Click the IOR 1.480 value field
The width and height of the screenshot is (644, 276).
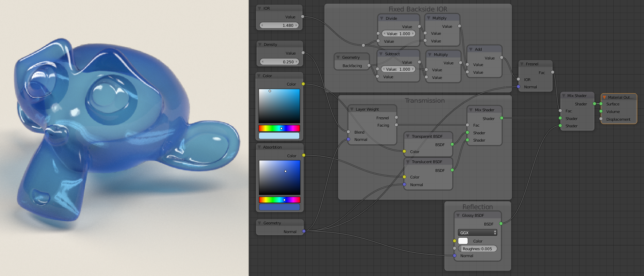point(279,25)
